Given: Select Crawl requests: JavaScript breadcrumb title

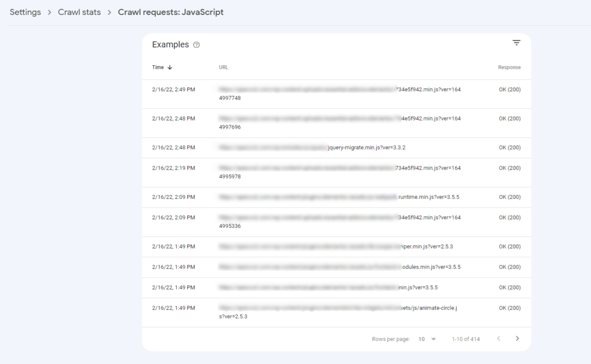Looking at the screenshot, I should click(x=171, y=12).
